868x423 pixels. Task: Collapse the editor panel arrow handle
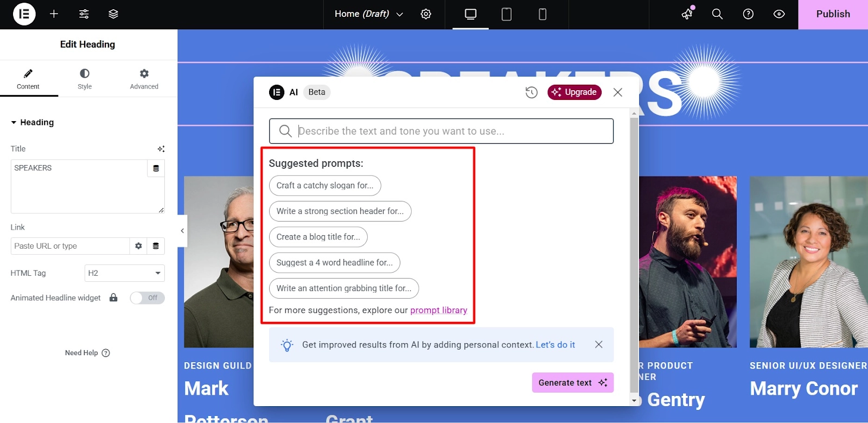pos(182,231)
